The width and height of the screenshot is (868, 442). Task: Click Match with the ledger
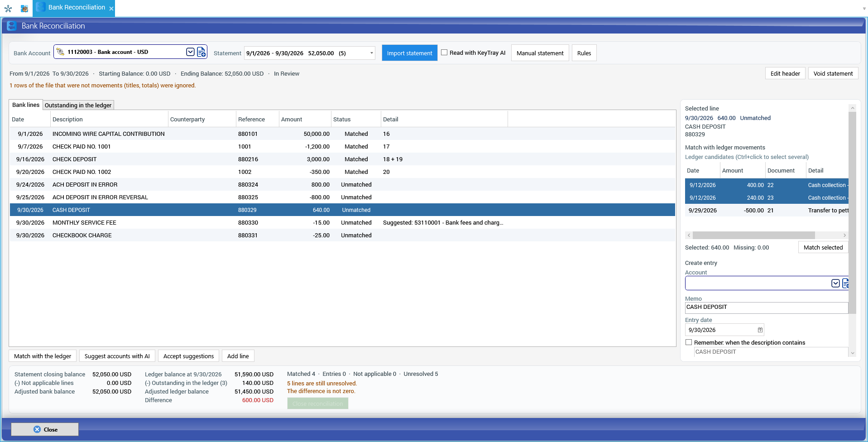pyautogui.click(x=43, y=356)
